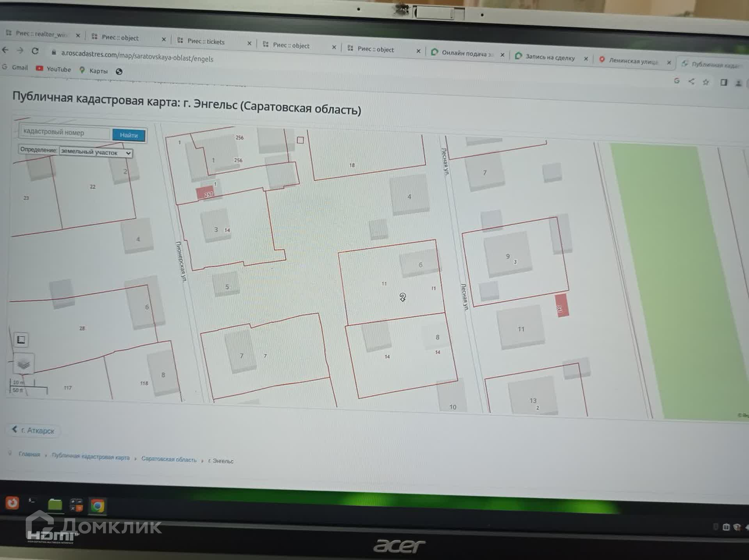Reload the page
This screenshot has height=560, width=749.
(x=35, y=51)
